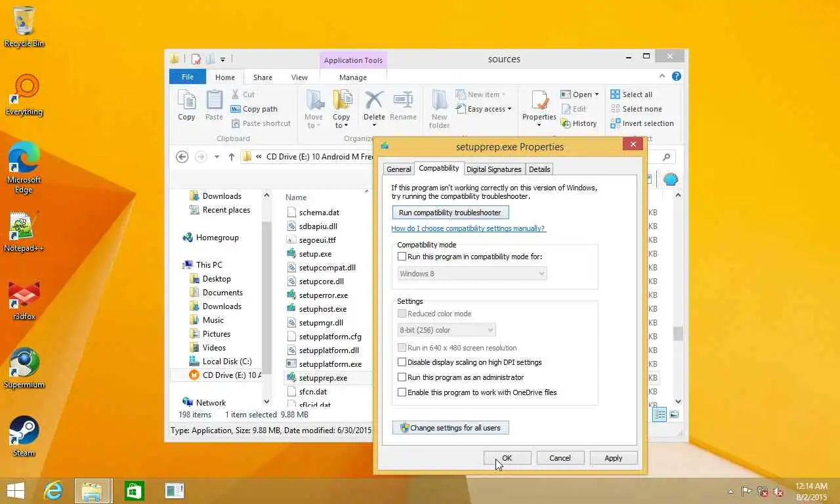840x504 pixels.
Task: Click the Back navigation arrow in Explorer
Action: tap(182, 157)
